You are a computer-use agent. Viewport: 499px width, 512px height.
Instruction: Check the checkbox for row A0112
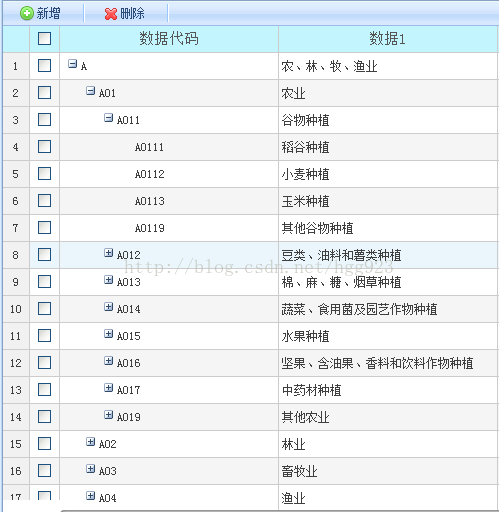click(x=44, y=174)
